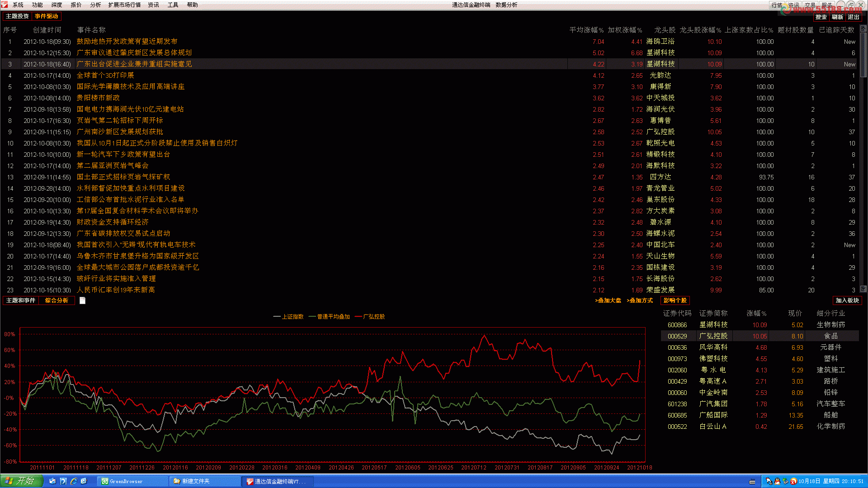The width and height of the screenshot is (868, 488).
Task: Click the app logo icon in the menu bar
Action: pyautogui.click(x=5, y=5)
